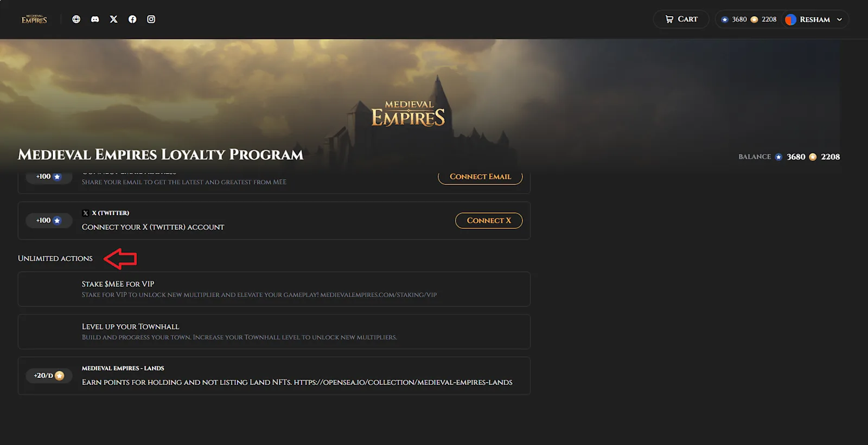The image size is (868, 445).
Task: Click the 'Connect your X (Twitter) account' text
Action: pyautogui.click(x=153, y=227)
